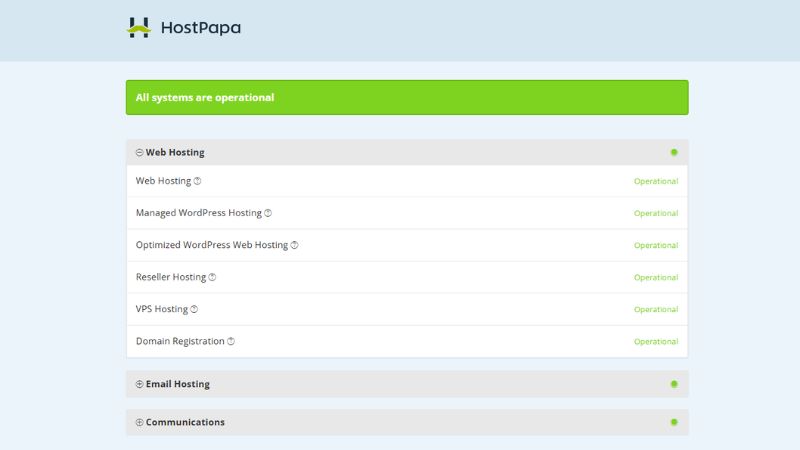Click green status dot on Web Hosting header
The width and height of the screenshot is (800, 450).
(x=674, y=153)
